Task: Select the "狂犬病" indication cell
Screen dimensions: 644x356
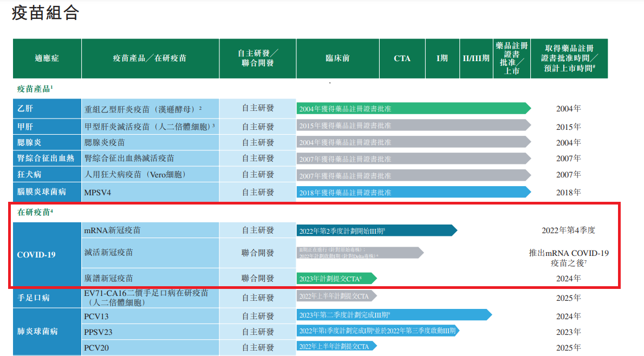Action: 47,174
